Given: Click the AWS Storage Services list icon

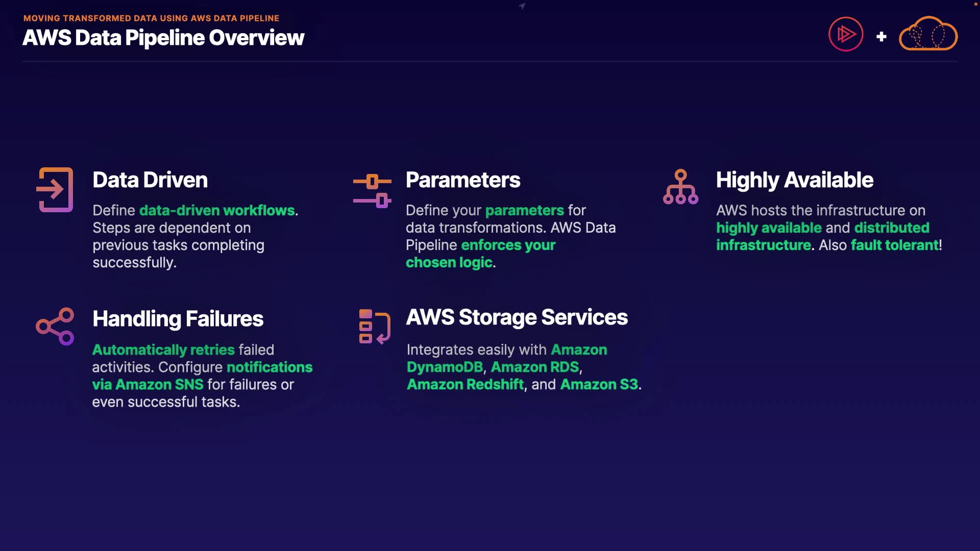Looking at the screenshot, I should (374, 327).
